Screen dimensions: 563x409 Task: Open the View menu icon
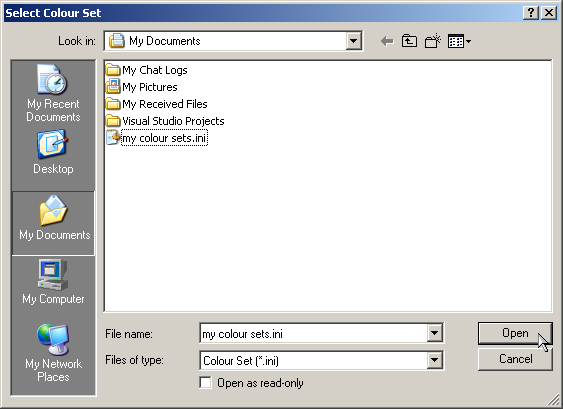[456, 42]
